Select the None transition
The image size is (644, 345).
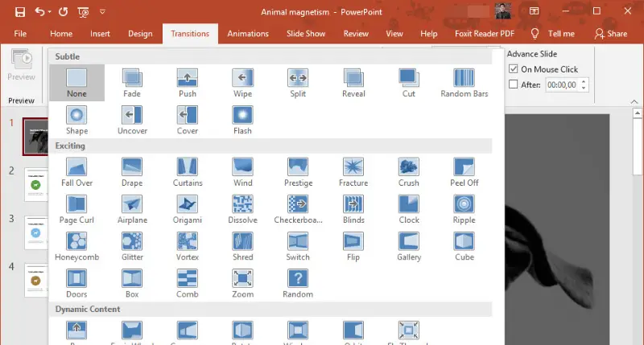76,83
